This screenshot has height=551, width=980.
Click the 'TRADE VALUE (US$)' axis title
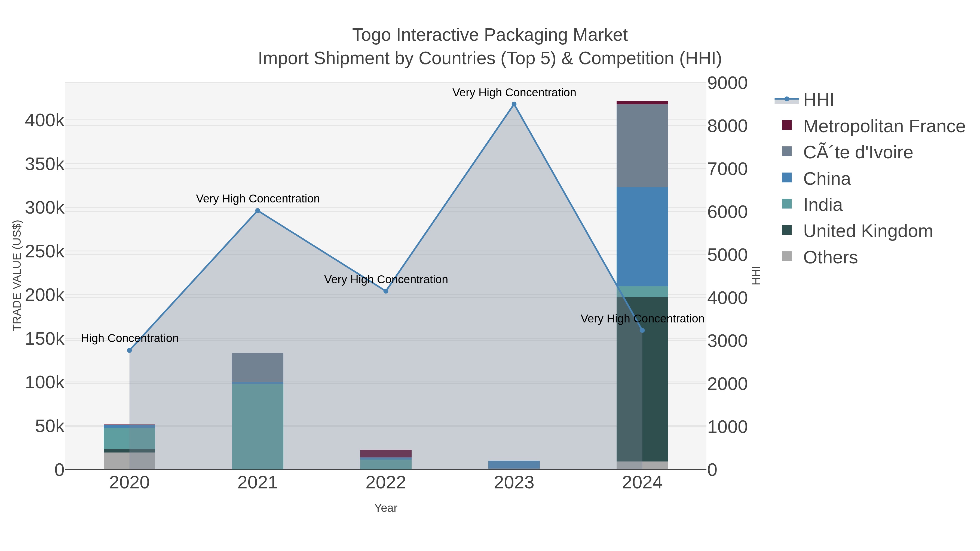point(17,275)
